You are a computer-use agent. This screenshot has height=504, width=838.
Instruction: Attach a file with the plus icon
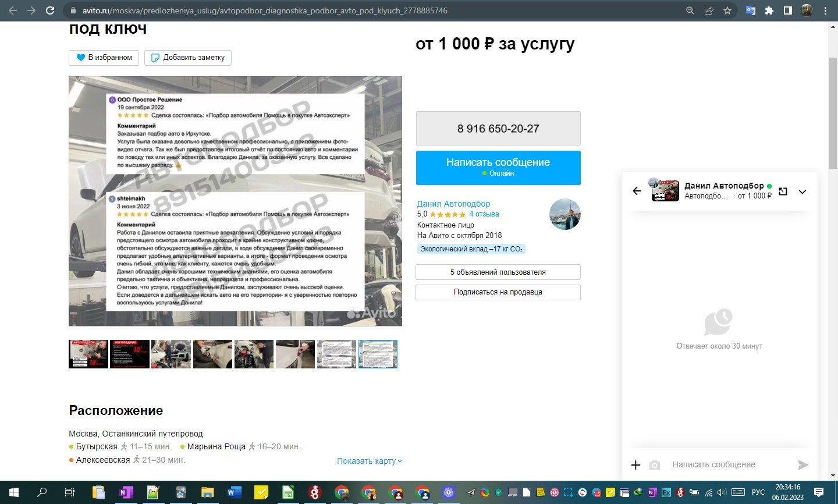coord(635,464)
